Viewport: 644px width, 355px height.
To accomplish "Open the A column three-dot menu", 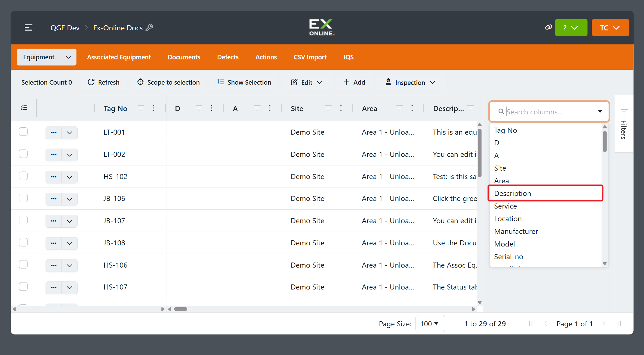I will 270,108.
